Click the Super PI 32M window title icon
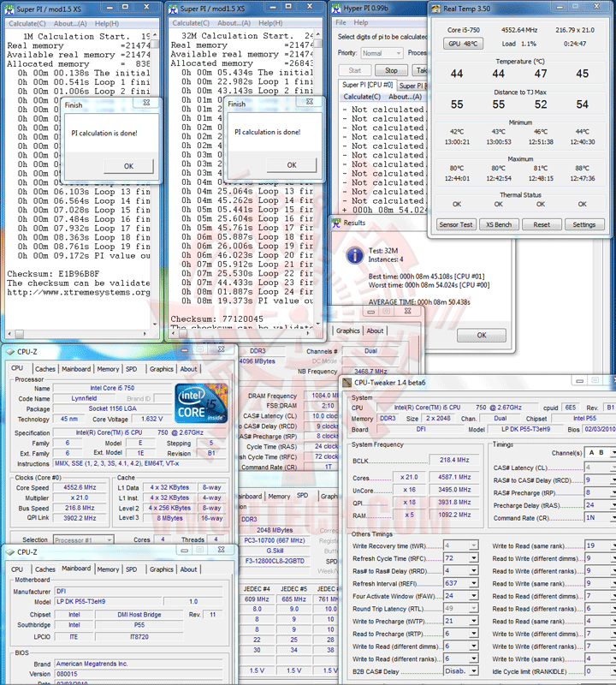Image resolution: width=616 pixels, height=685 pixels. pos(174,9)
